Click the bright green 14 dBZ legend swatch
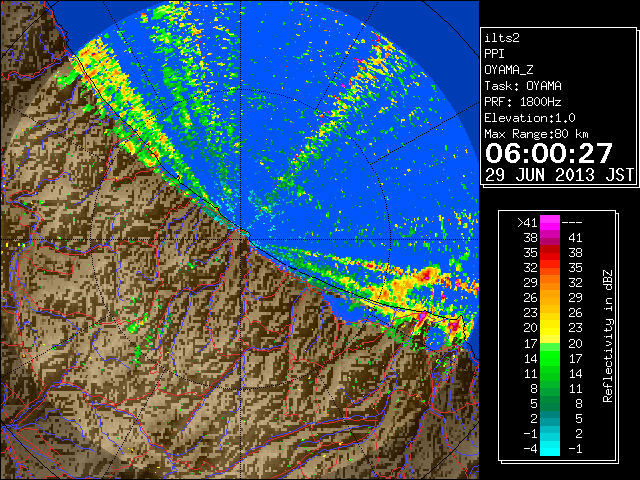The image size is (640, 480). click(550, 358)
